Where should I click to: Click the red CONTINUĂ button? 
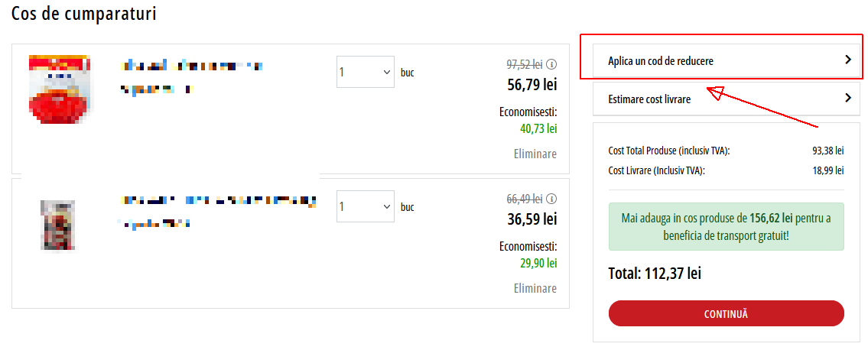(726, 313)
